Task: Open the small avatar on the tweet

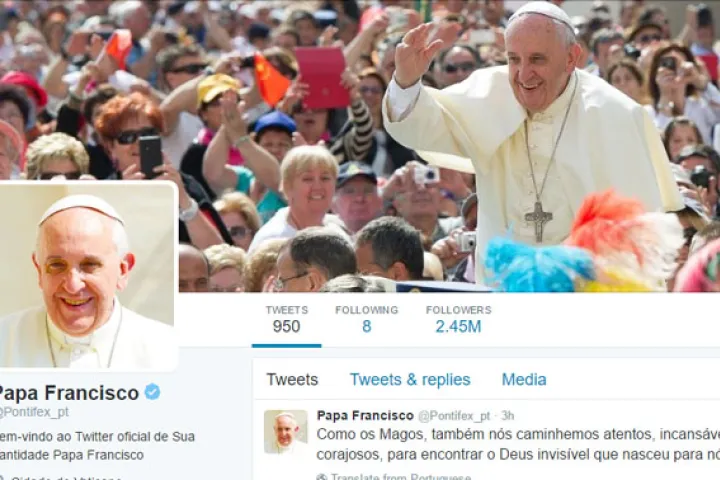Action: click(286, 432)
